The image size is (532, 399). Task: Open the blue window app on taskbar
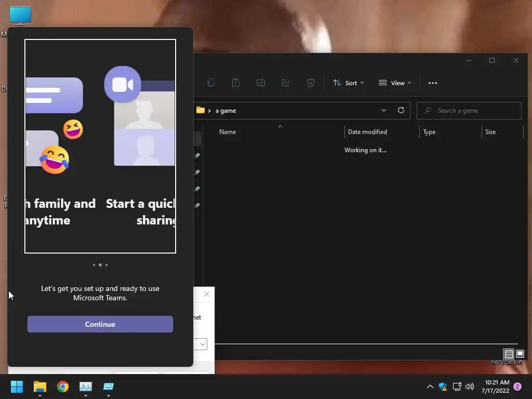(x=108, y=387)
